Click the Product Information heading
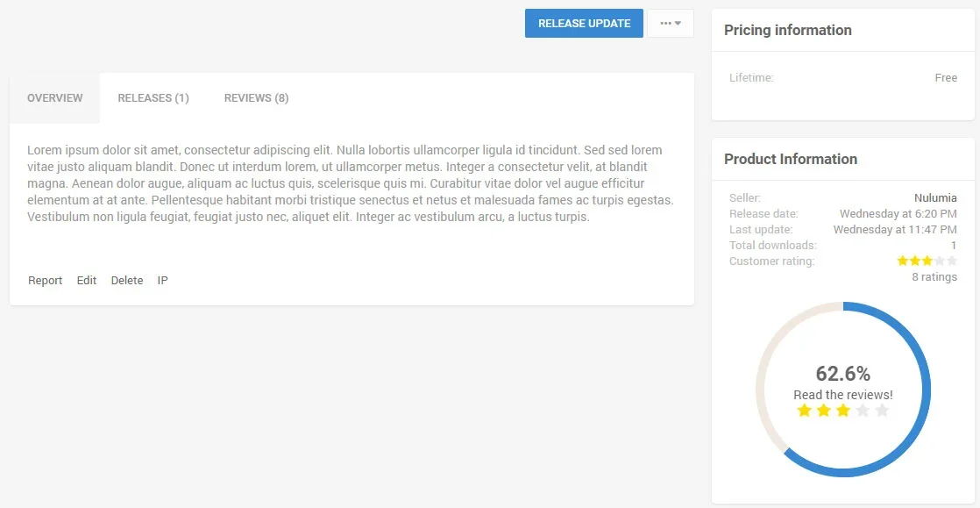Screen dimensions: 980x508 tap(791, 159)
